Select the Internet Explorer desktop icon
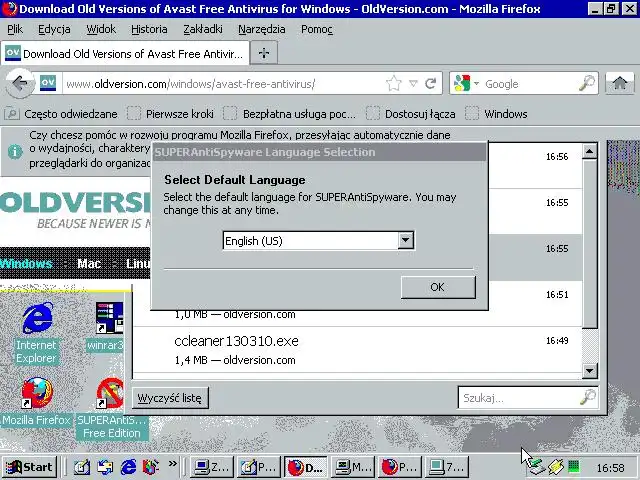640x480 pixels. 37,333
